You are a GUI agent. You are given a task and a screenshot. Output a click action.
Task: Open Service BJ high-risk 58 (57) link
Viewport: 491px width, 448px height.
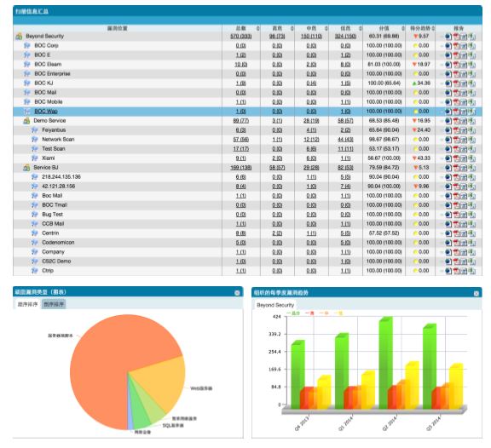tap(277, 168)
